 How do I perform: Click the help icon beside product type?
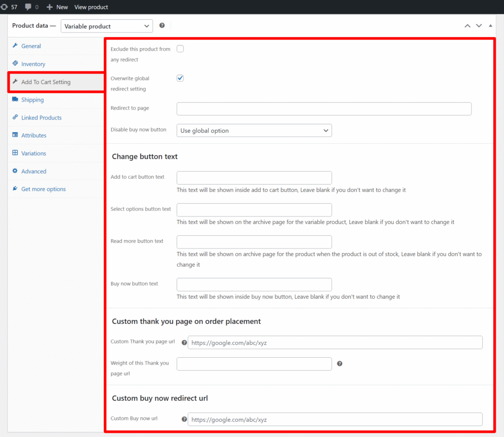point(162,26)
